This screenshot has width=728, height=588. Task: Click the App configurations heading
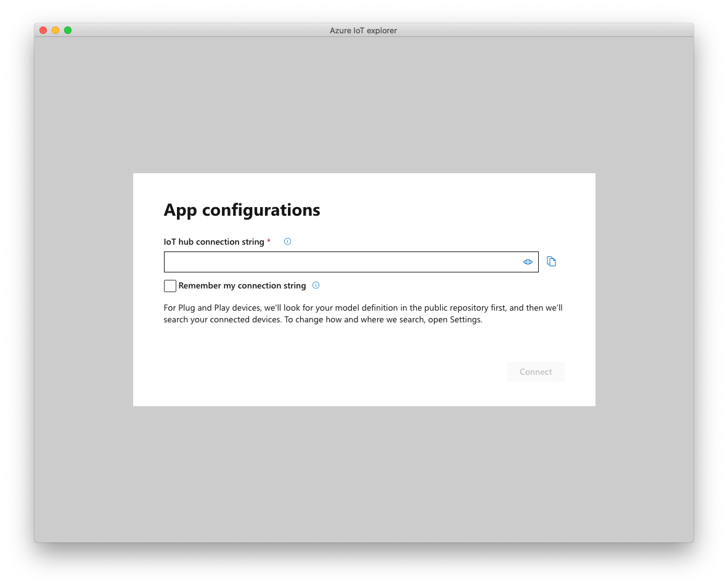click(x=242, y=210)
